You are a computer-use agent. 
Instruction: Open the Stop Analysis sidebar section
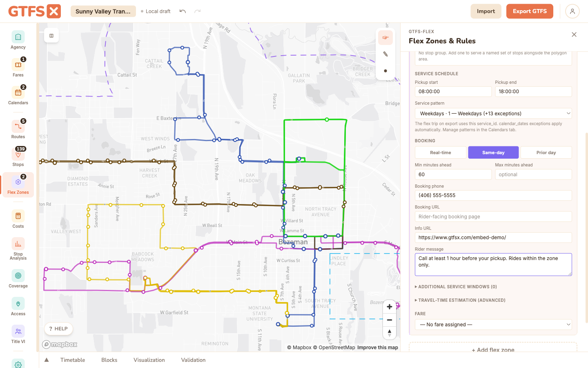click(x=18, y=249)
